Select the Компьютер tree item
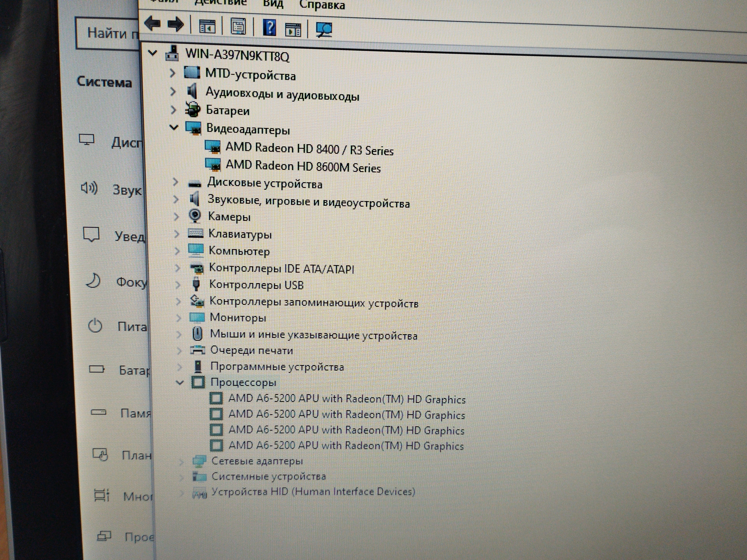This screenshot has width=747, height=560. (239, 251)
